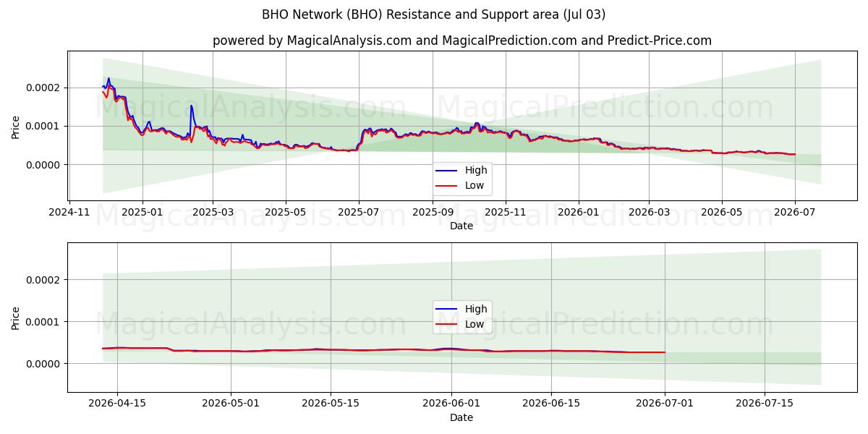Click the '2026-07-01' x-axis label on the bottom chart
The height and width of the screenshot is (434, 868).
(665, 404)
